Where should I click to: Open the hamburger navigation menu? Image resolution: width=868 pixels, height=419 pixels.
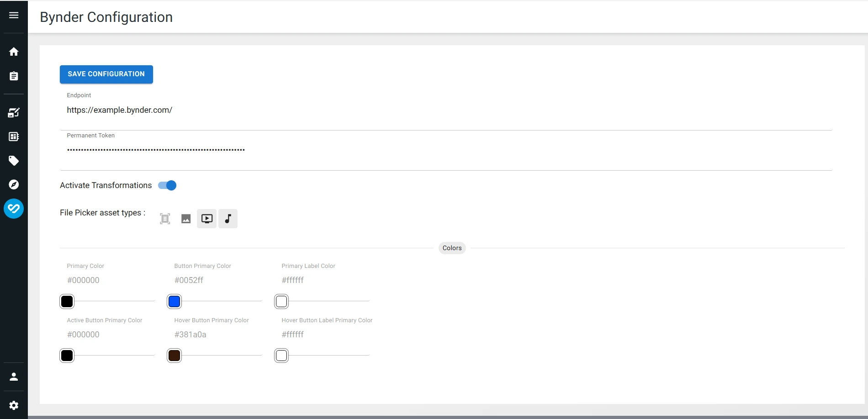point(13,15)
